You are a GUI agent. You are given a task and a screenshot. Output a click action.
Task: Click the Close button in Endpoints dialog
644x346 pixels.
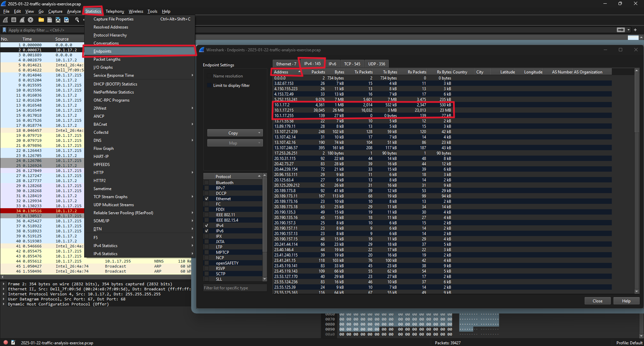[x=597, y=301]
